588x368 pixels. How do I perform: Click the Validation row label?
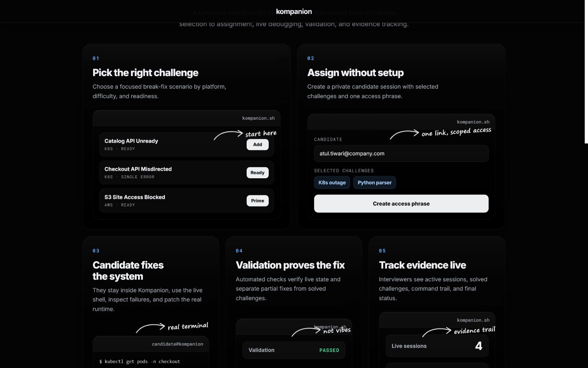coord(261,350)
